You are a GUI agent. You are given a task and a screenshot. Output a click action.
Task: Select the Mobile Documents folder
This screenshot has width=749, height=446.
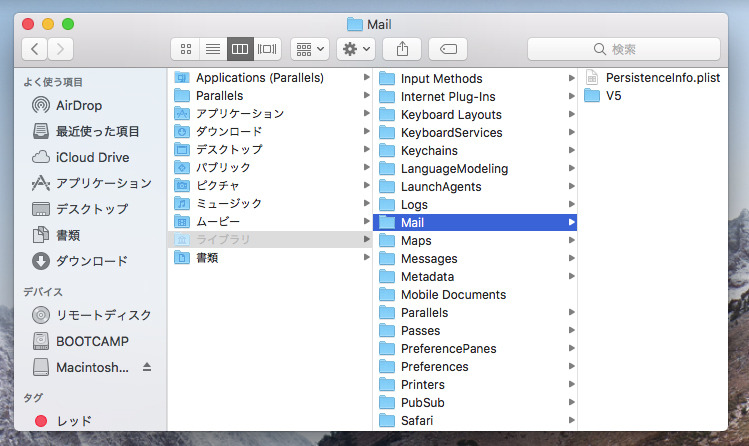point(475,295)
